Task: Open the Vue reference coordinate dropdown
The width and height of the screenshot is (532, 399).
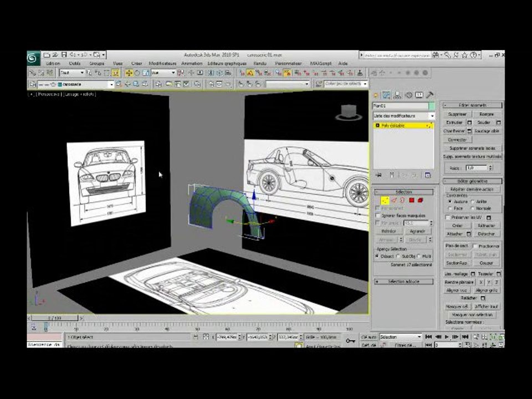Action: (x=163, y=73)
